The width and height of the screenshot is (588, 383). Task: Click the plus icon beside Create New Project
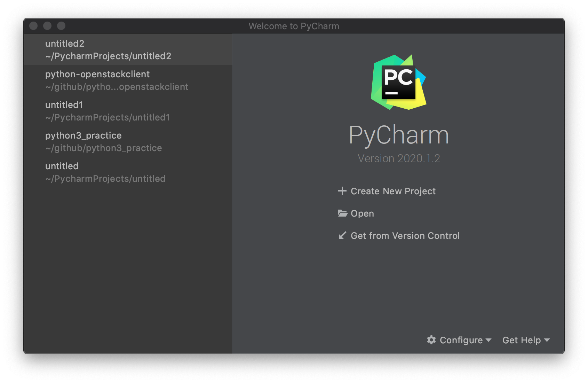coord(342,191)
